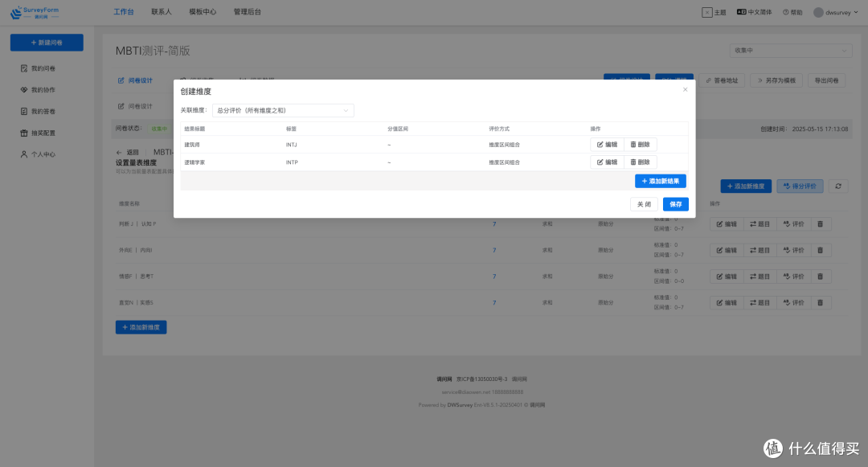Image resolution: width=868 pixels, height=467 pixels.
Task: Open 题目 for 外向E | 内向I row
Action: (759, 250)
